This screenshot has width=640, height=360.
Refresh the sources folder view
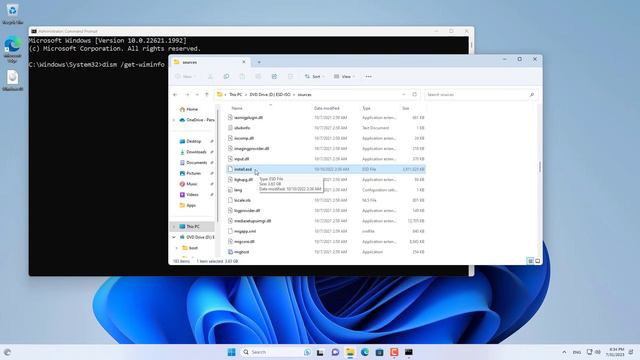tap(414, 94)
